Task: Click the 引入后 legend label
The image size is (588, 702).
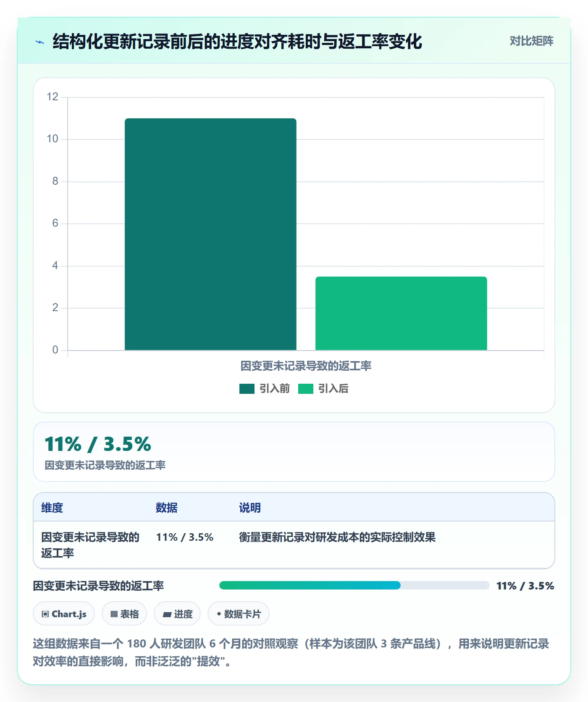Action: pyautogui.click(x=333, y=389)
